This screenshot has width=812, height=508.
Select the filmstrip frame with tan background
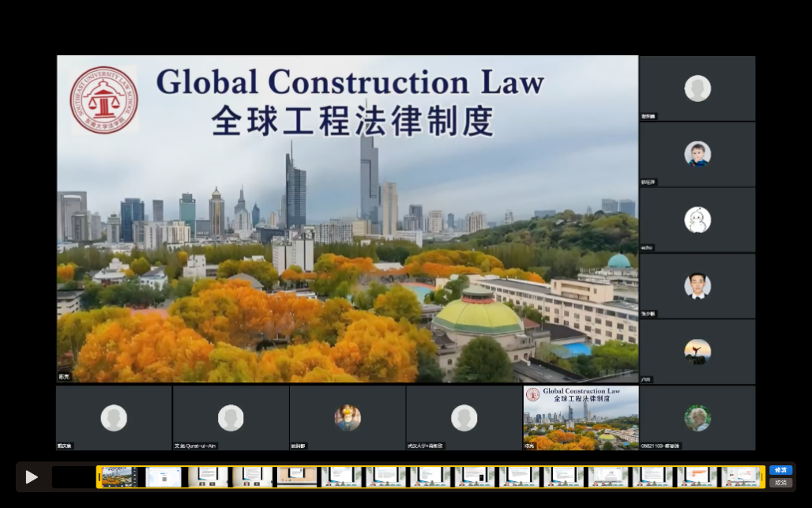coord(297,477)
